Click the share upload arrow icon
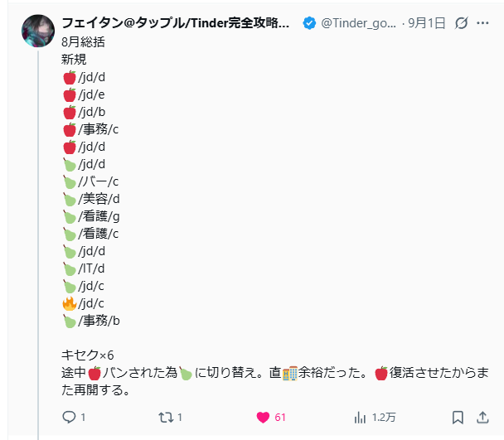The height and width of the screenshot is (440, 504). tap(483, 417)
